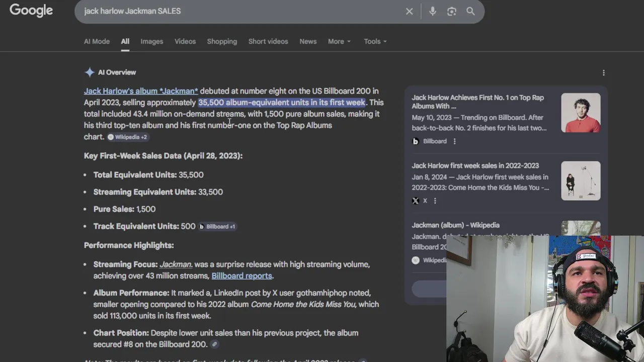Open the Shopping tab
The image size is (644, 362).
point(222,41)
